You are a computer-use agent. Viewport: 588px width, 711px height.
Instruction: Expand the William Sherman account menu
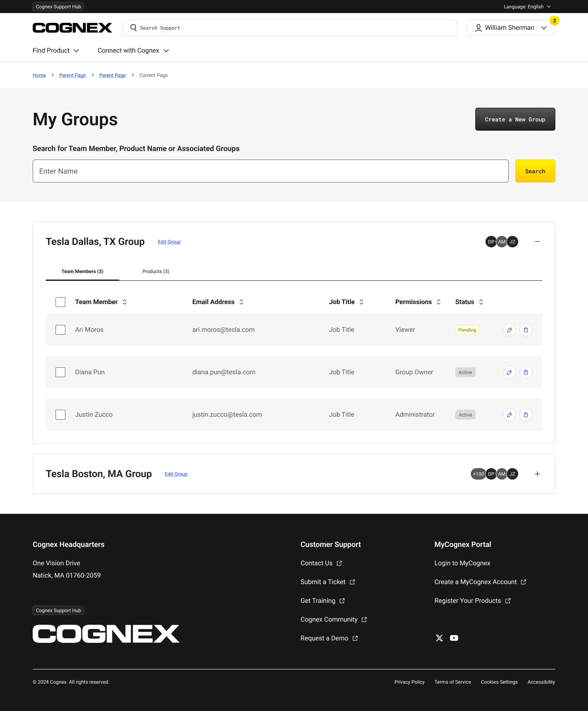tap(511, 28)
